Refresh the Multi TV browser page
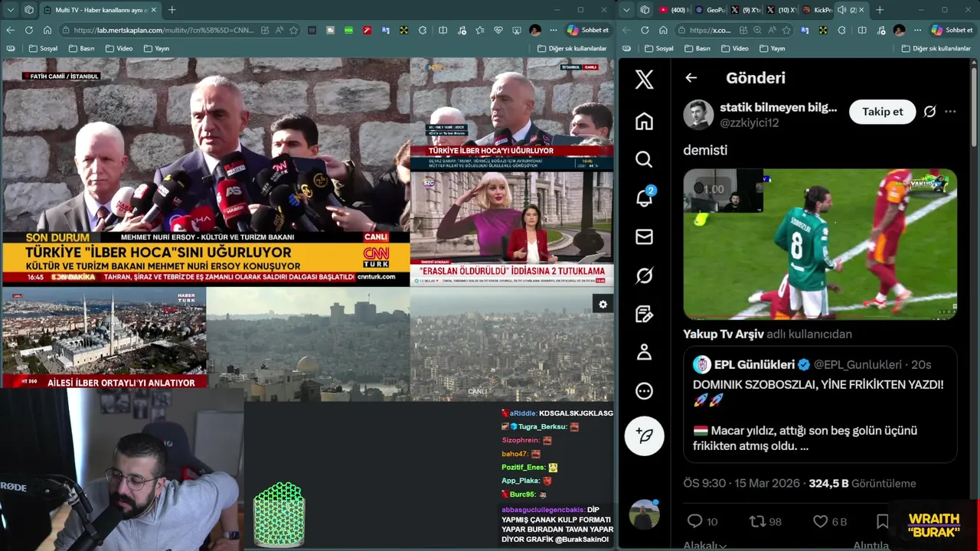Viewport: 980px width, 551px height. [28, 30]
